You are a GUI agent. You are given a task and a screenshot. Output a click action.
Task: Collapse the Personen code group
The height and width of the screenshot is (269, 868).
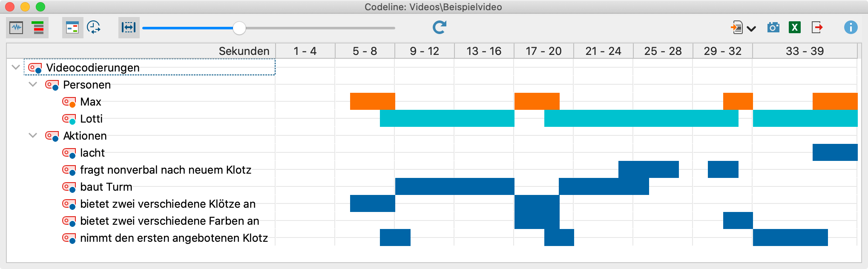click(33, 84)
